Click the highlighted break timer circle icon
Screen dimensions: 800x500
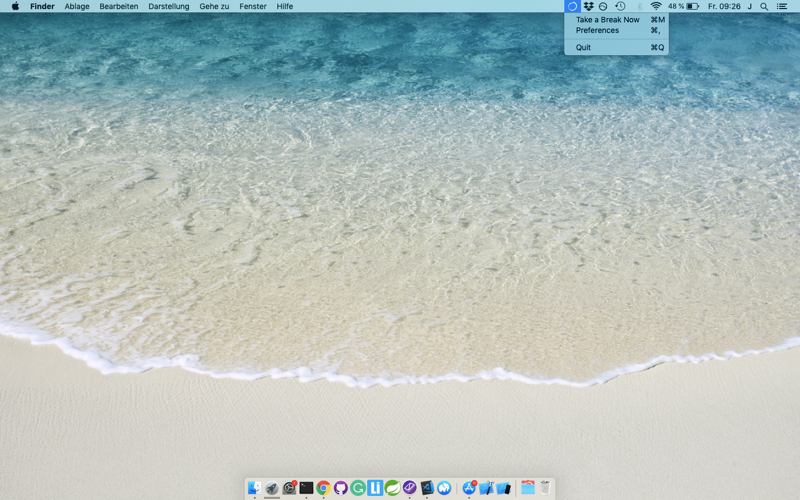pos(572,6)
